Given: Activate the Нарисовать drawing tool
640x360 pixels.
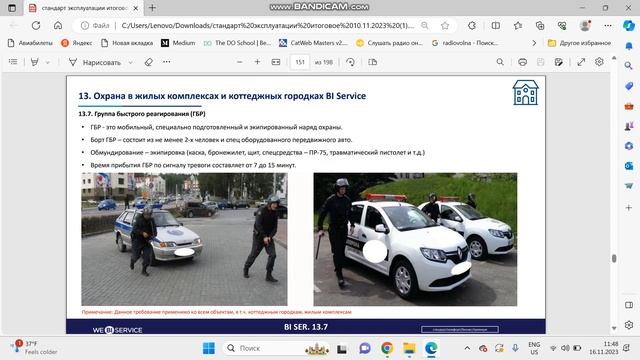Looking at the screenshot, I should 95,62.
